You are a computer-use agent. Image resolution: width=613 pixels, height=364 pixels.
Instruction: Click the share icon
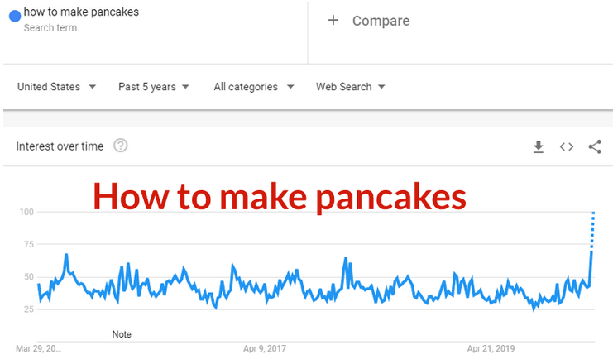[x=595, y=146]
